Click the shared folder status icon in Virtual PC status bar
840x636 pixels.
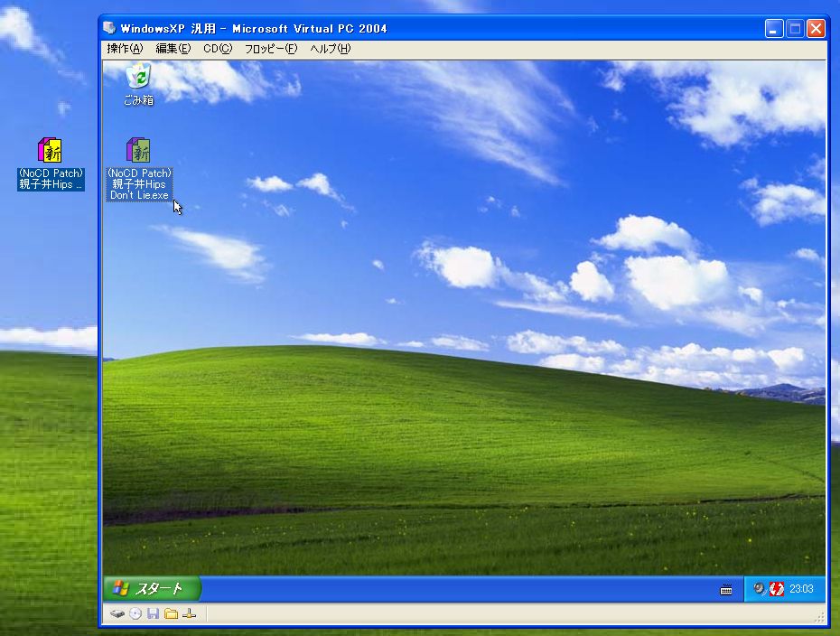171,614
